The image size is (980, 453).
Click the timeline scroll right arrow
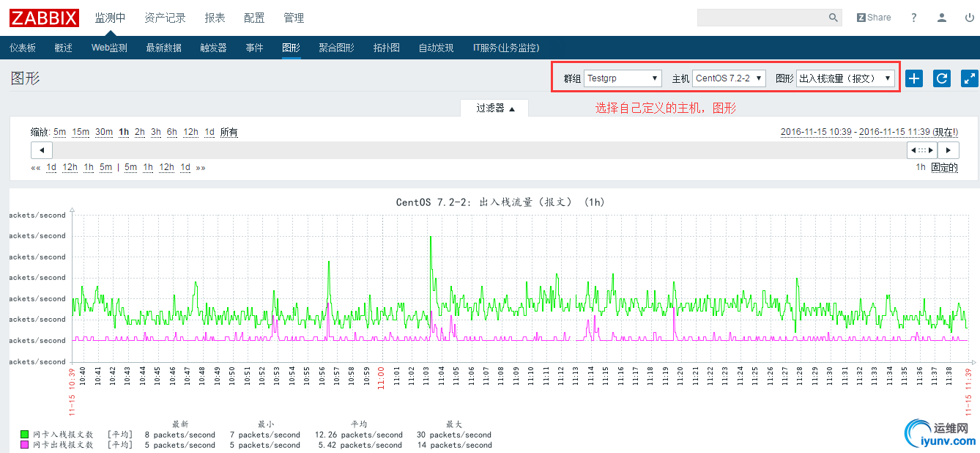[949, 150]
